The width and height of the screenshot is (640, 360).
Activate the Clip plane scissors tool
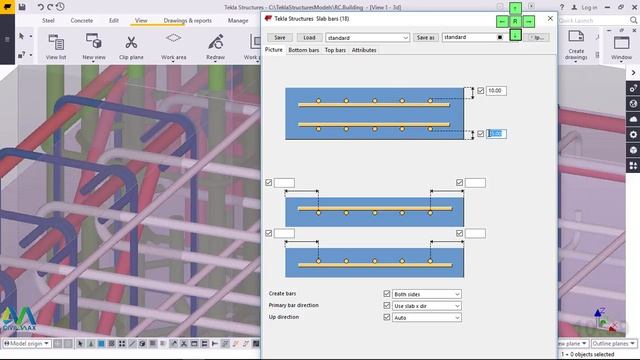point(131,42)
